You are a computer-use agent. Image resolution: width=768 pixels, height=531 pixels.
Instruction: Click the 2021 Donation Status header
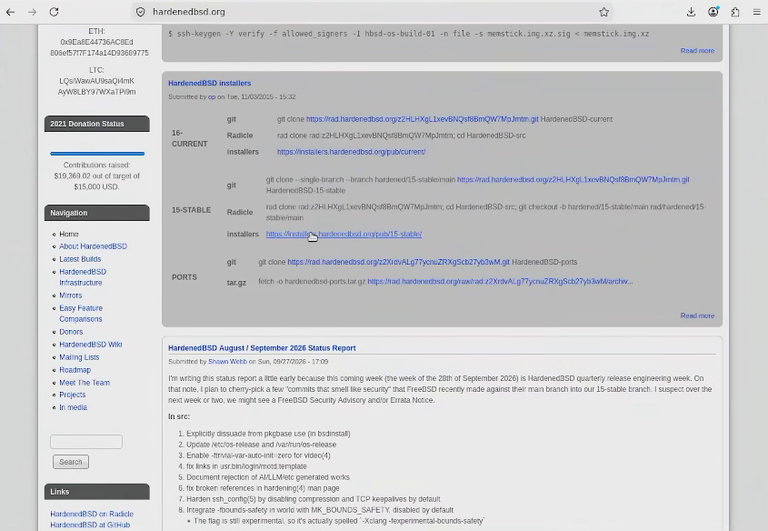coord(97,123)
